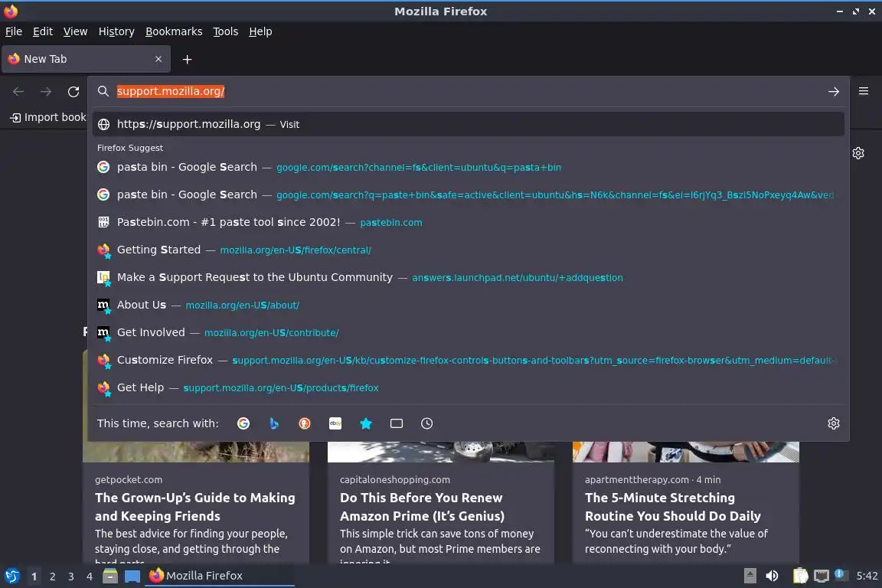Select the Get Involved suggestion
882x588 pixels.
[x=468, y=332]
